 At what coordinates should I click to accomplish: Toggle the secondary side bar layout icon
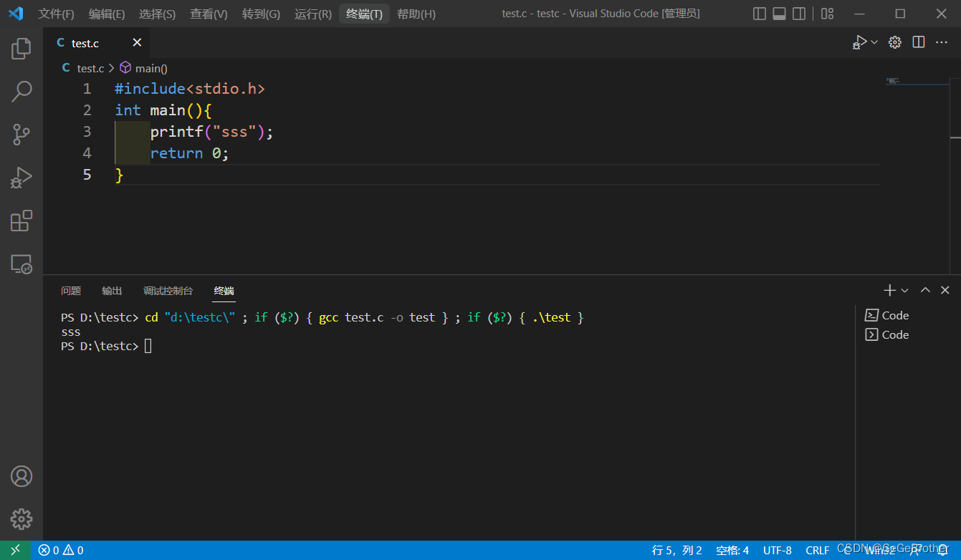[x=800, y=14]
